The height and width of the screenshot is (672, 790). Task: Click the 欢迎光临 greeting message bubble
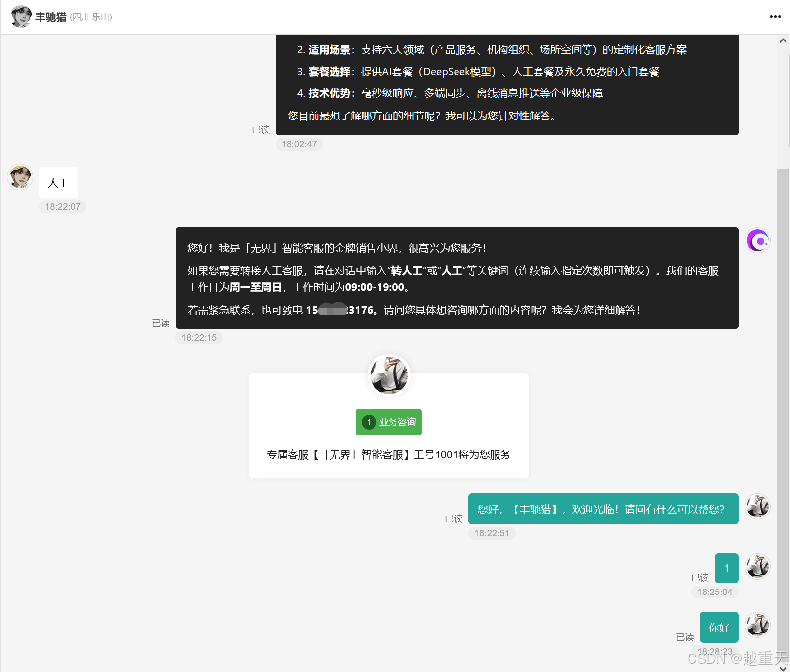pyautogui.click(x=603, y=509)
